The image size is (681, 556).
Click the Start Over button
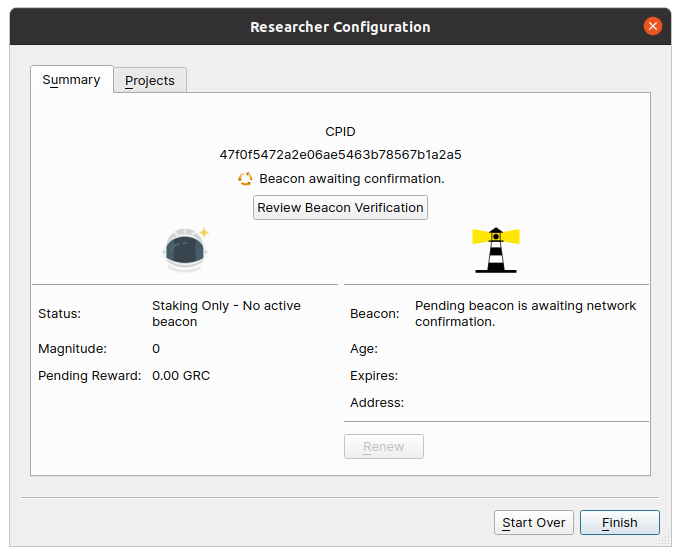[534, 523]
